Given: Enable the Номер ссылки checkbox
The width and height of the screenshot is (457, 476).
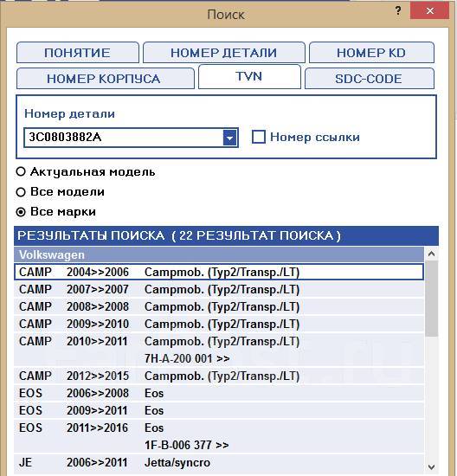Looking at the screenshot, I should click(259, 137).
